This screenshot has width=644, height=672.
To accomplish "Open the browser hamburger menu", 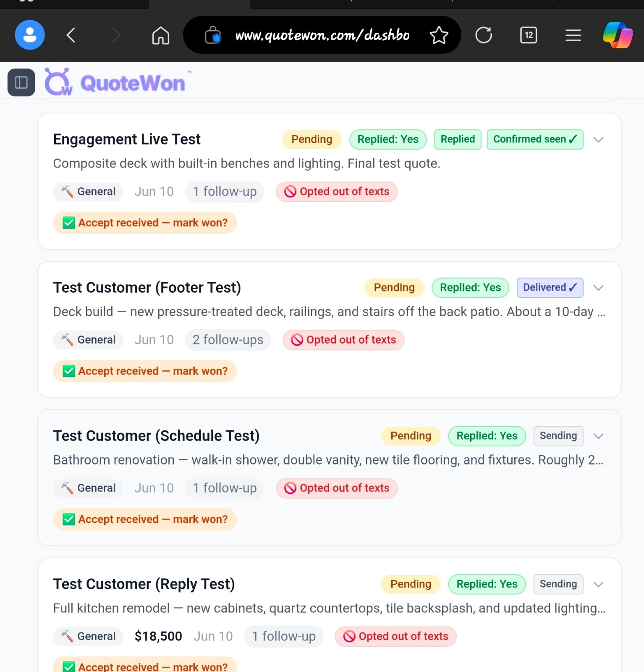I will coord(573,35).
